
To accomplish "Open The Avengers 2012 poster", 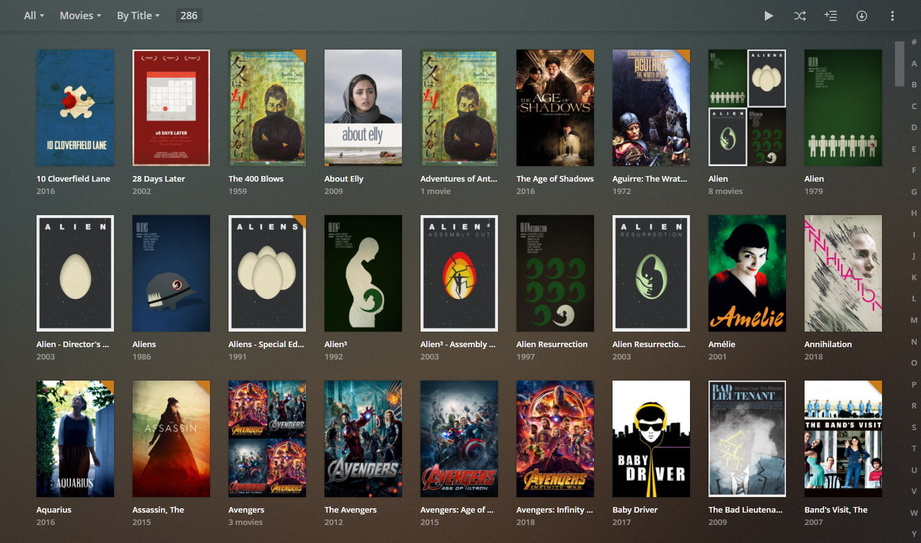I will click(x=363, y=438).
